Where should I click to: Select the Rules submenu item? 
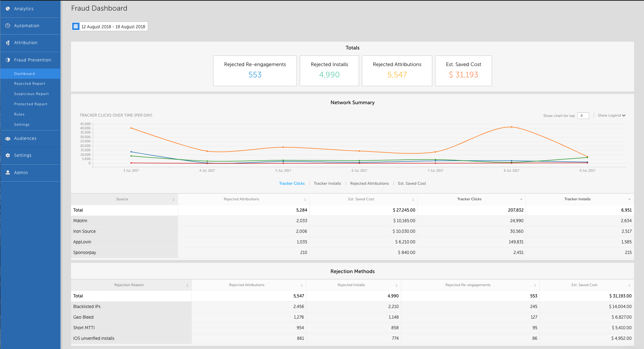[x=19, y=114]
